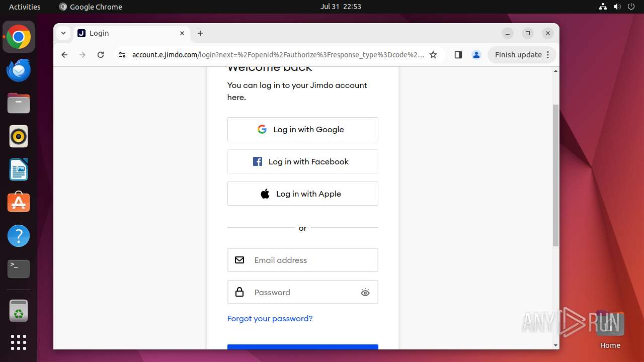Click the page vertical scrollbar

coord(555,176)
